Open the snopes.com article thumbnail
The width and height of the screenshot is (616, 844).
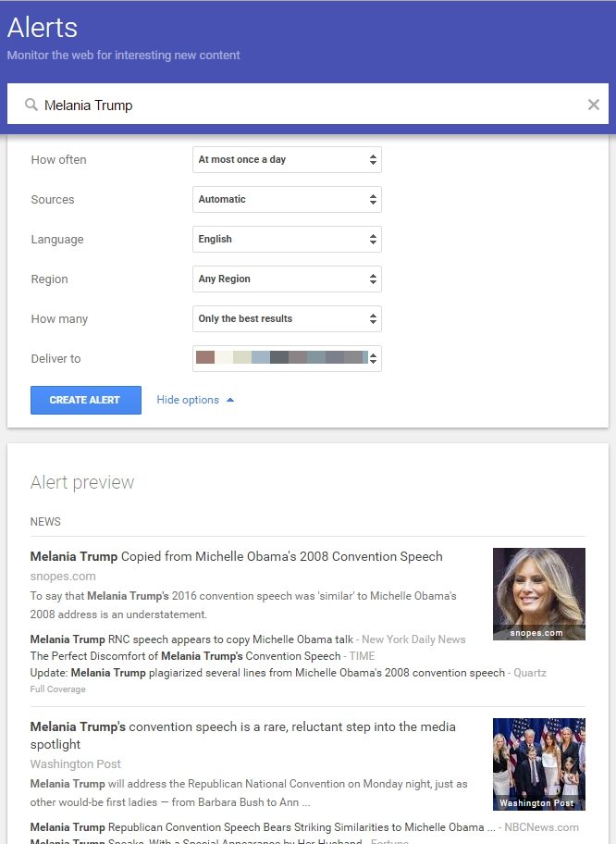pos(538,594)
